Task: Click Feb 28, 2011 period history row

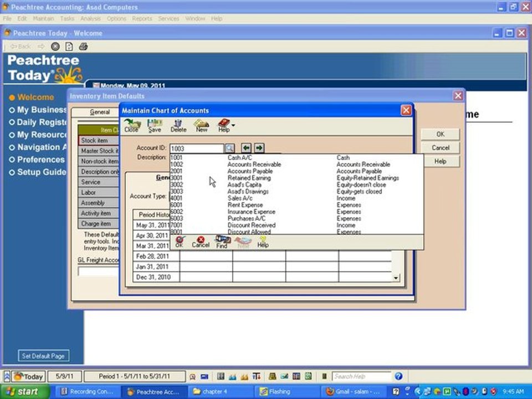Action: (x=263, y=257)
